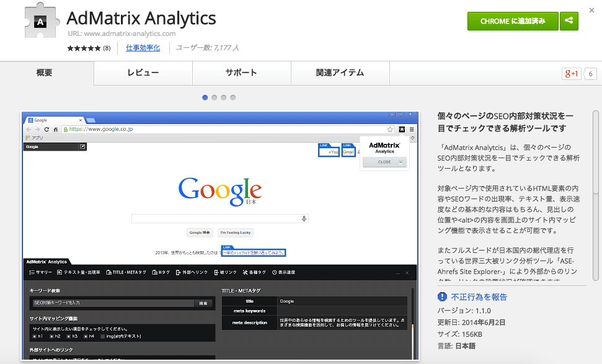Close the AdMatrix Analytics bottom panel

(407, 273)
